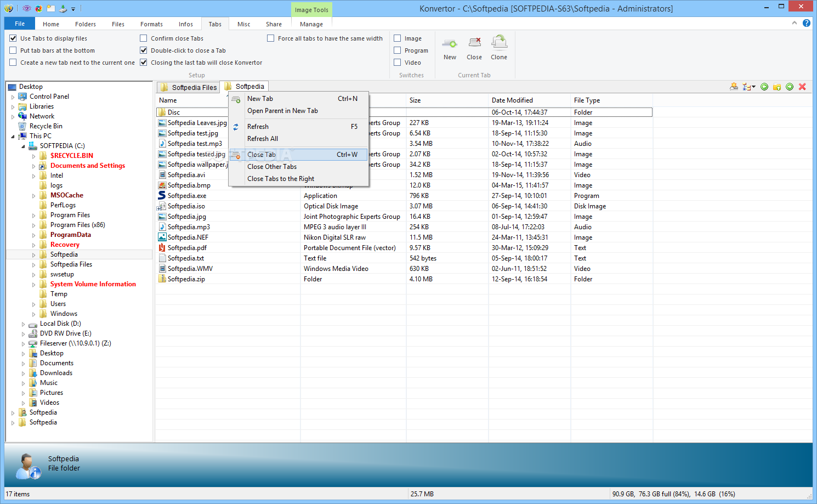Check Force all tabs to have same width
This screenshot has width=817, height=504.
click(x=271, y=38)
